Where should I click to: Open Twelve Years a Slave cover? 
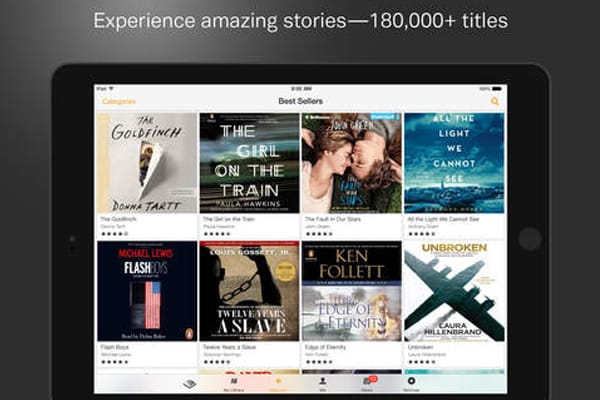(249, 291)
